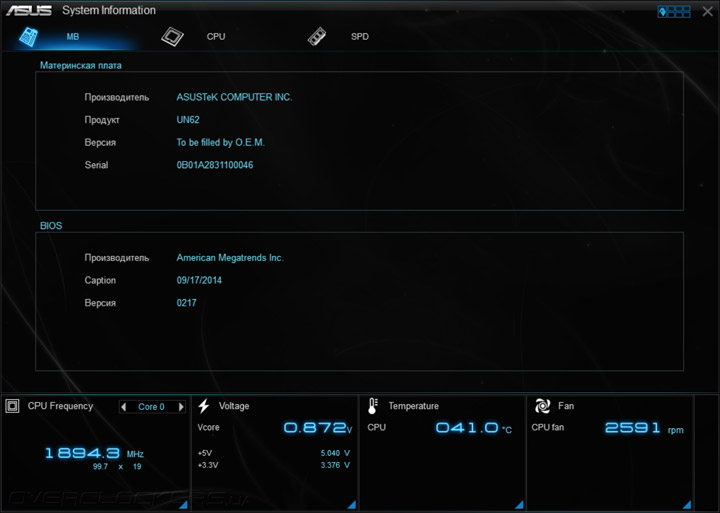Image resolution: width=720 pixels, height=513 pixels.
Task: Click the 1894.3 MHz frequency readout
Action: click(x=94, y=453)
